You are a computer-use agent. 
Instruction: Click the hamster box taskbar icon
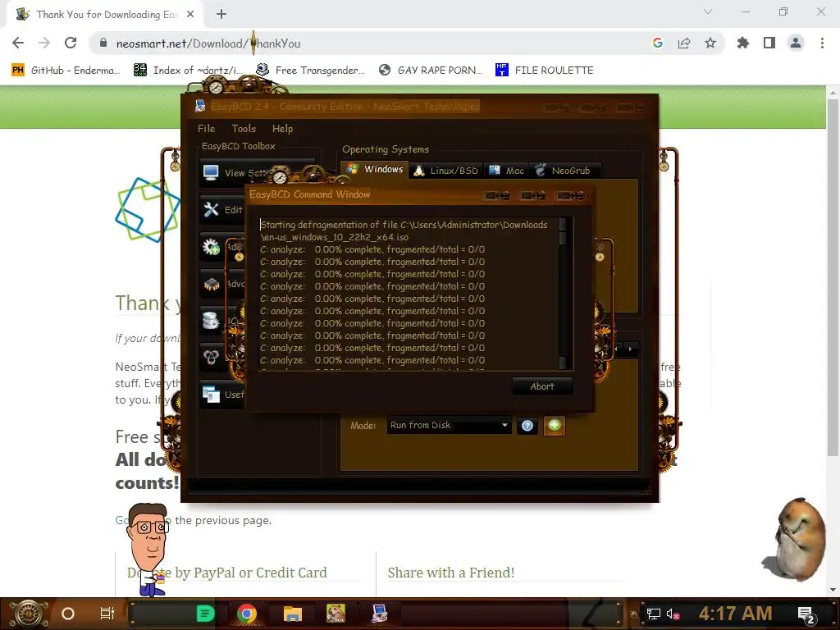[x=336, y=614]
